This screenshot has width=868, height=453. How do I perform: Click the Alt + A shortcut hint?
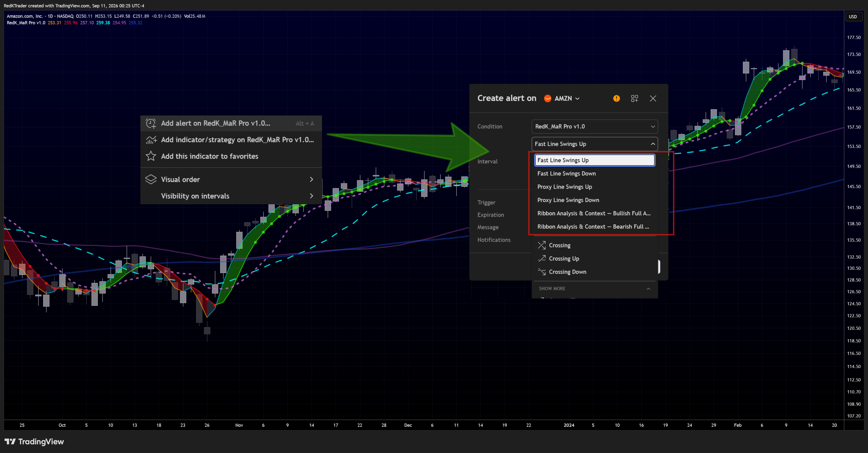click(x=305, y=124)
